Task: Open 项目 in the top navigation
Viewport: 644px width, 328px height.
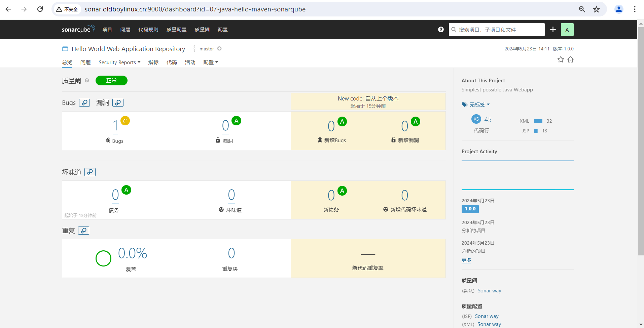Action: point(107,30)
